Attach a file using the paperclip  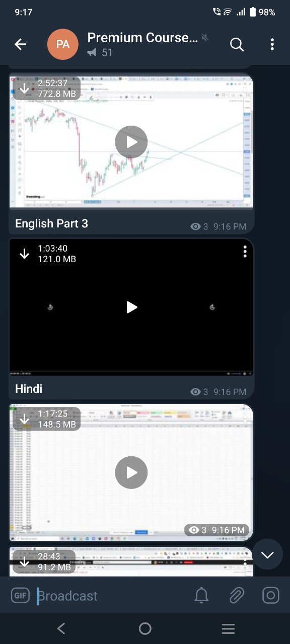click(x=236, y=596)
